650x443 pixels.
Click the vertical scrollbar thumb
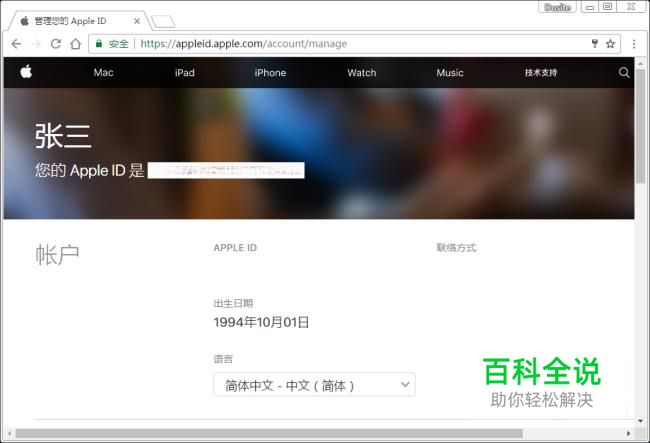click(640, 126)
